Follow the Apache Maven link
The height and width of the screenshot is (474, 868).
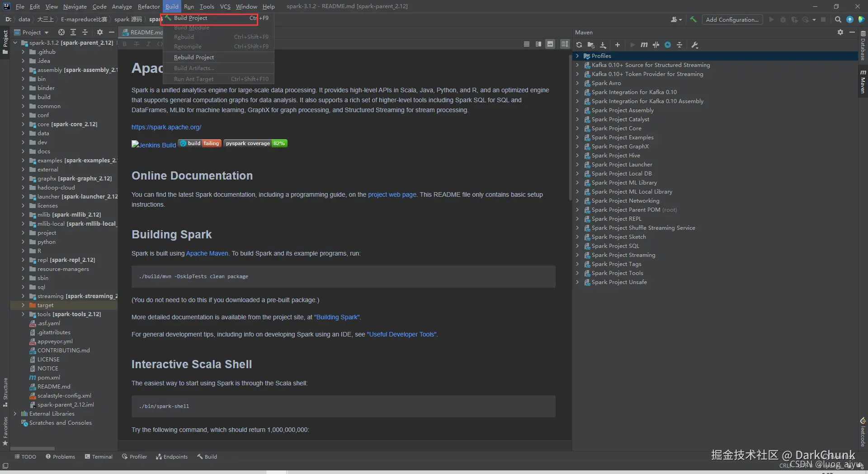(207, 253)
